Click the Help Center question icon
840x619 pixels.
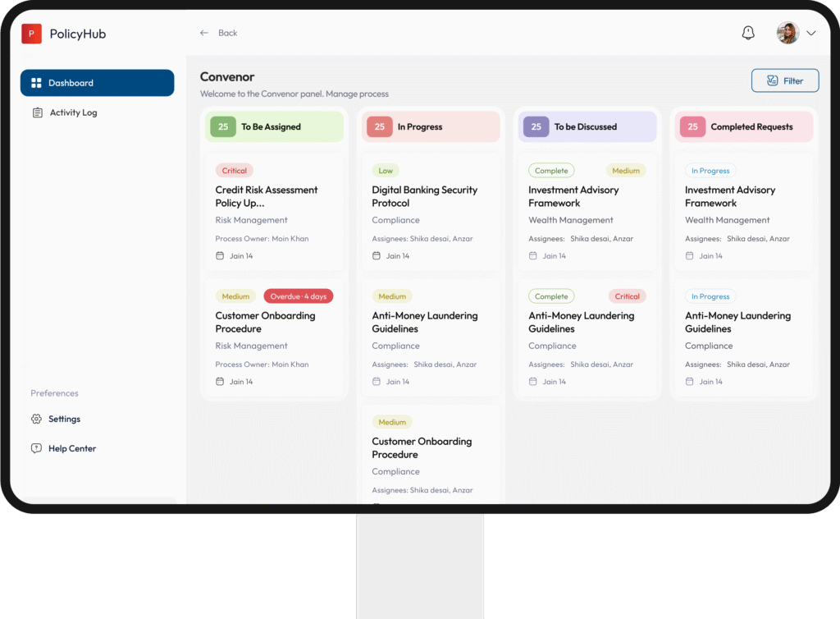click(x=36, y=448)
